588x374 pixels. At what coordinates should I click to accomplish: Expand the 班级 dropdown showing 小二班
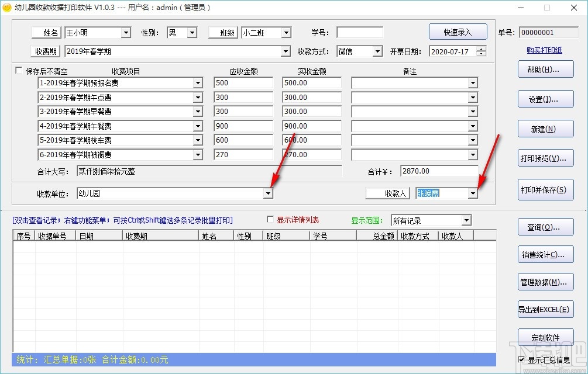pyautogui.click(x=285, y=33)
